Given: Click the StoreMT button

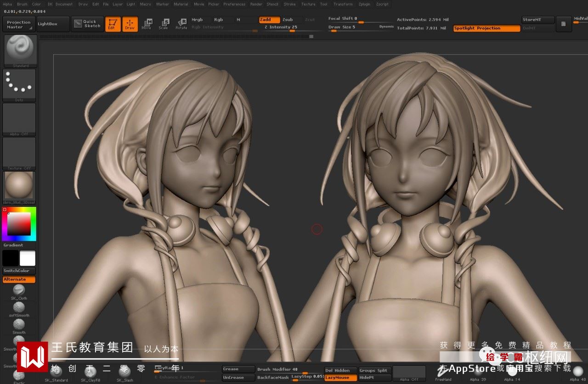Looking at the screenshot, I should click(538, 20).
